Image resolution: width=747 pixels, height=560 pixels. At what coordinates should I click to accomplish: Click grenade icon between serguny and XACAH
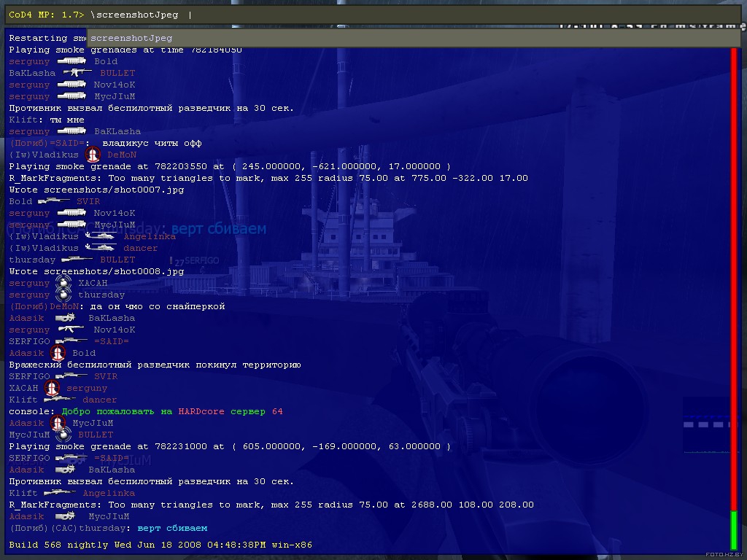point(63,283)
